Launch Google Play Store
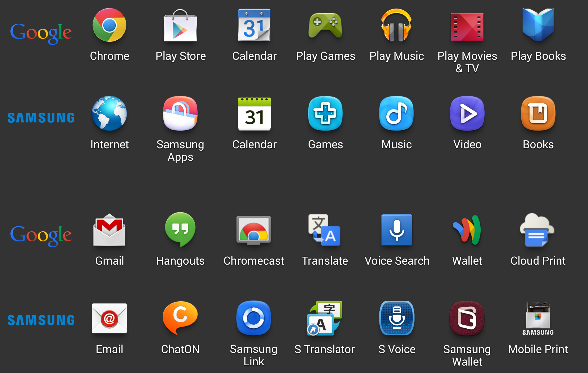The height and width of the screenshot is (373, 588). (x=181, y=27)
